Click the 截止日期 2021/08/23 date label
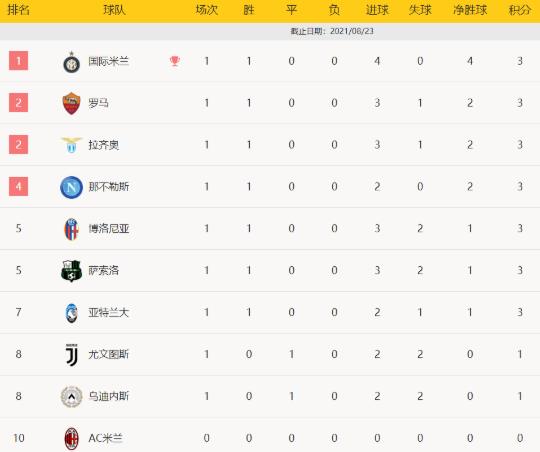Viewport: 540px width, 452px height. click(332, 31)
